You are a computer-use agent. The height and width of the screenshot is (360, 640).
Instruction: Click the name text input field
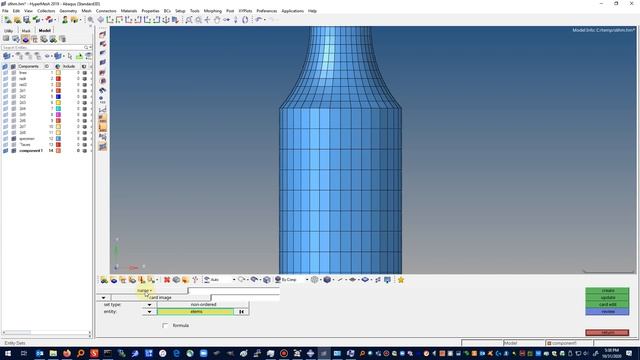point(233,291)
